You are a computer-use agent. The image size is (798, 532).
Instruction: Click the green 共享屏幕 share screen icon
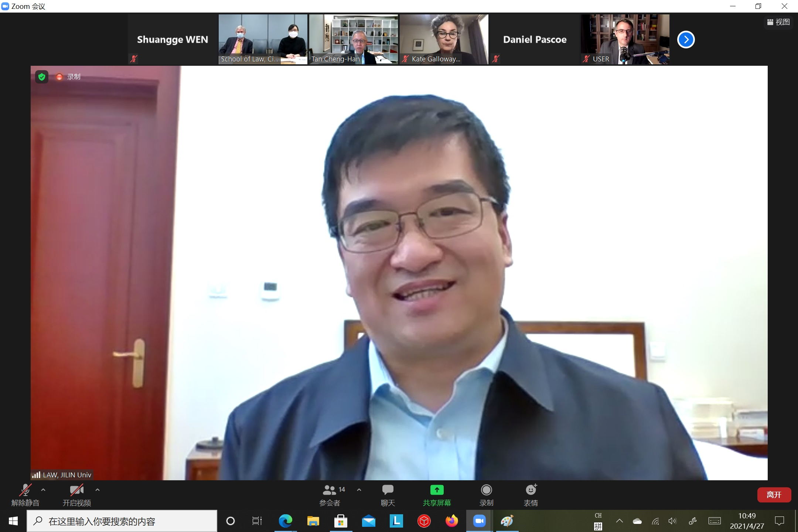(x=437, y=490)
